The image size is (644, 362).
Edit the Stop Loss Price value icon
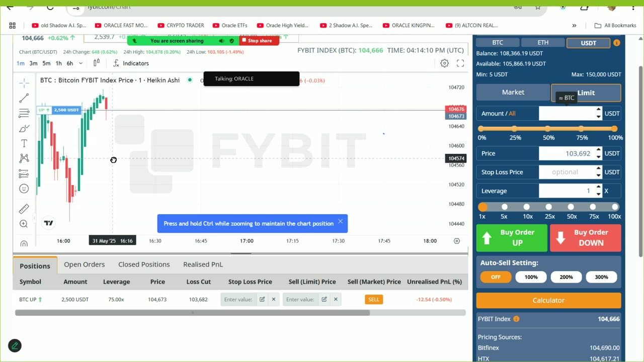262,299
